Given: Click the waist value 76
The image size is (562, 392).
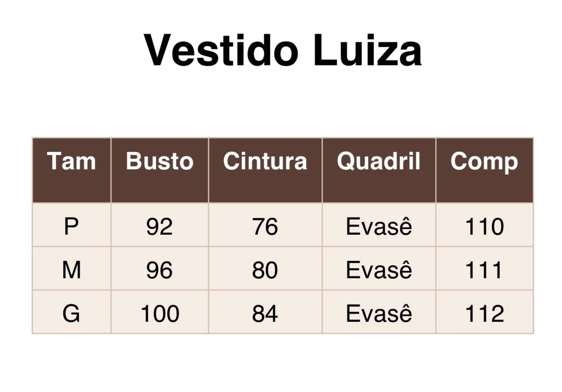Looking at the screenshot, I should click(x=265, y=226).
